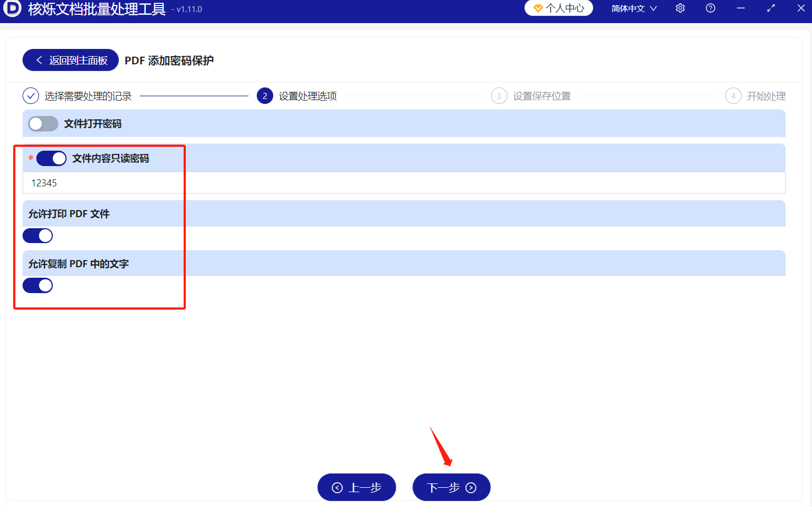Open the settings gear icon
Viewport: 812px width, 507px height.
(680, 8)
